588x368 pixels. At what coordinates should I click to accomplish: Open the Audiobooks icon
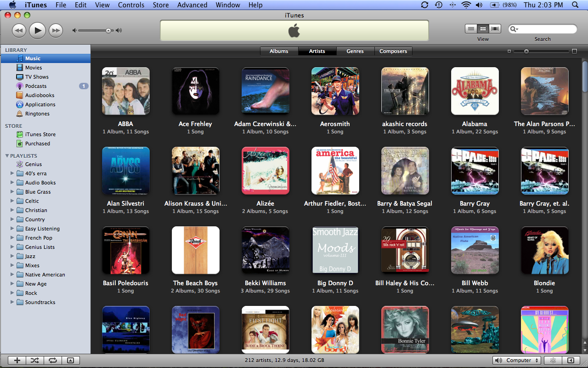point(20,95)
